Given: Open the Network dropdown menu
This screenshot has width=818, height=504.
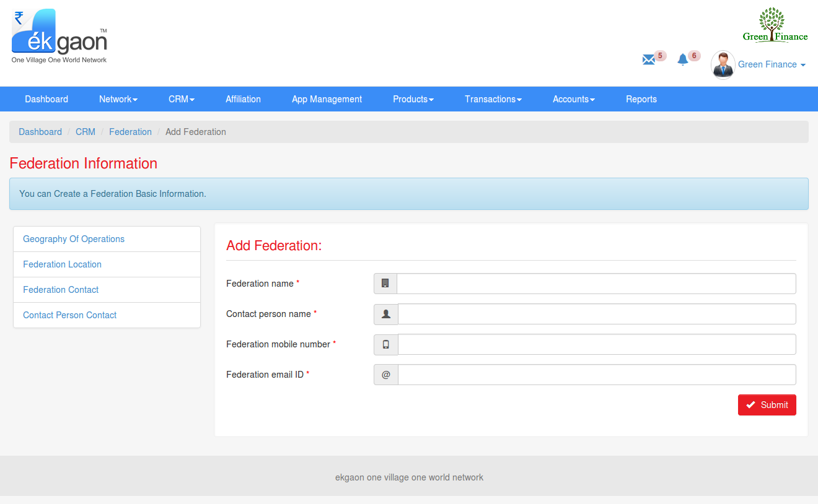Looking at the screenshot, I should tap(118, 99).
